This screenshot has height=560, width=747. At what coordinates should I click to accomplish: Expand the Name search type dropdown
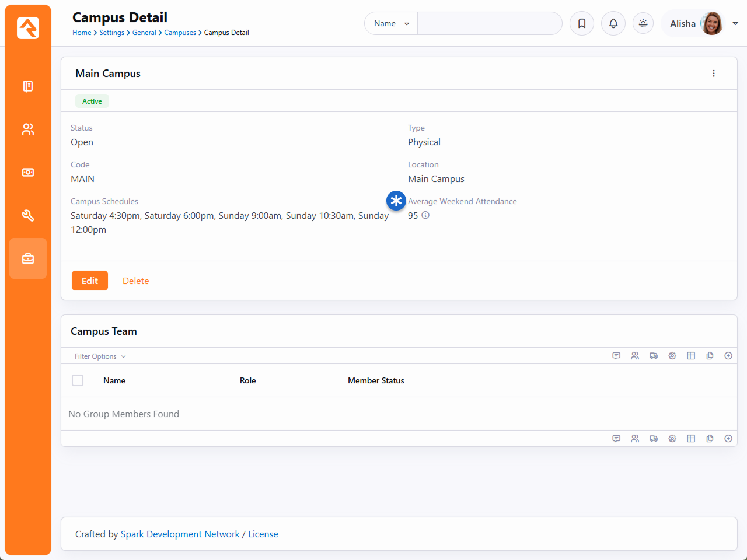click(x=391, y=23)
